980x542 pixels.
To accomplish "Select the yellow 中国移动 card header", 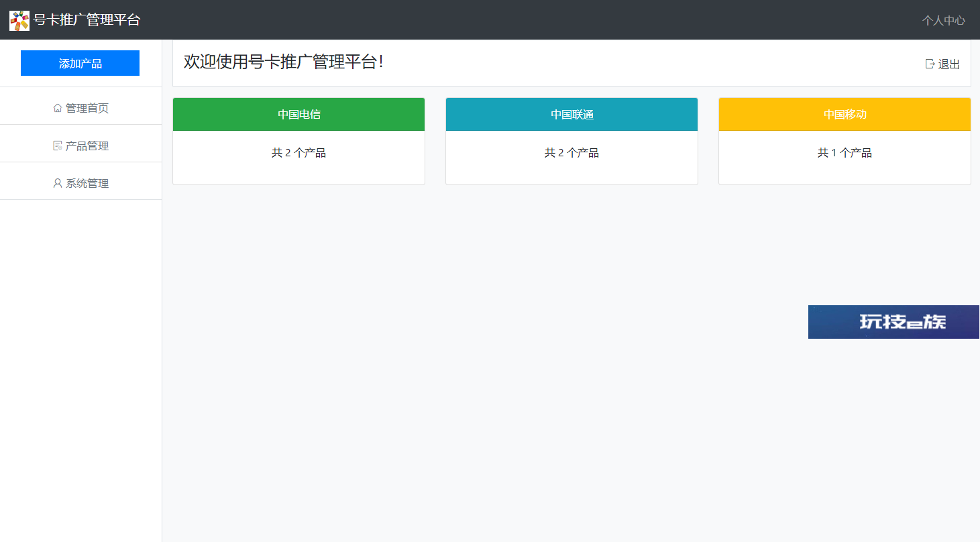I will (x=845, y=114).
